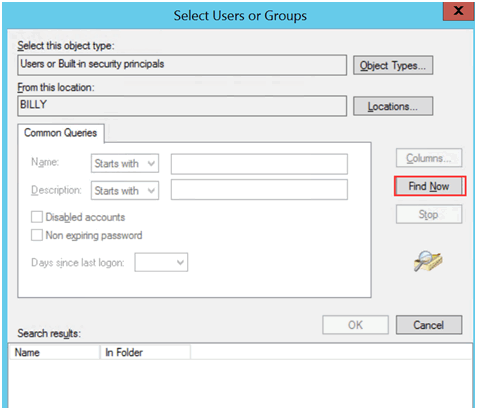
Task: Check the Non expiring password checkbox
Action: pos(37,235)
